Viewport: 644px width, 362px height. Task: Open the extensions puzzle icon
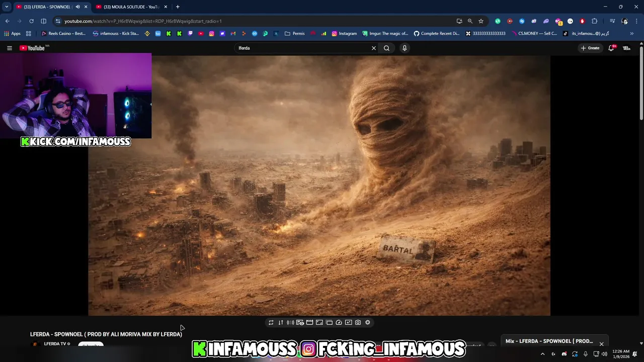594,21
